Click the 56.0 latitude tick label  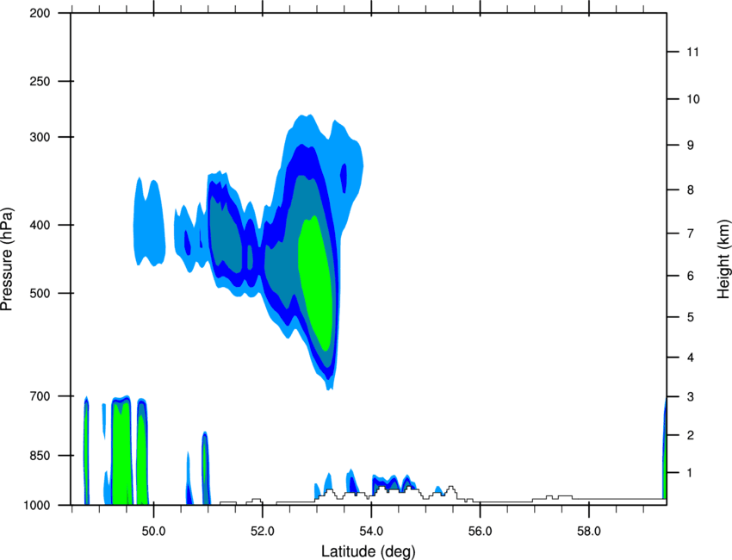pos(480,532)
